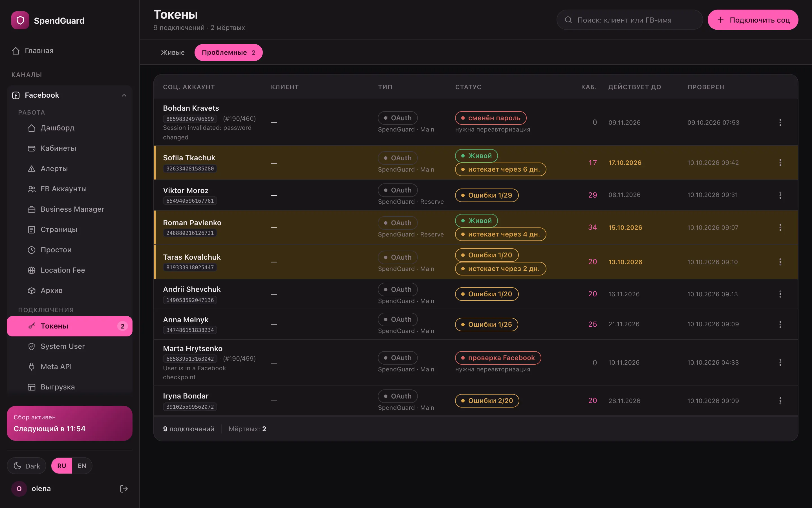812x508 pixels.
Task: Toggle Dark theme mode
Action: pyautogui.click(x=27, y=466)
